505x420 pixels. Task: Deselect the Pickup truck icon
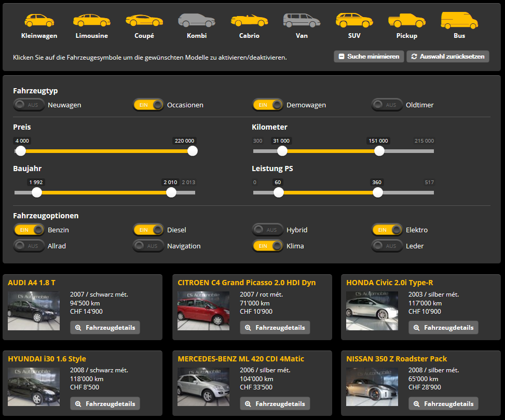[406, 21]
